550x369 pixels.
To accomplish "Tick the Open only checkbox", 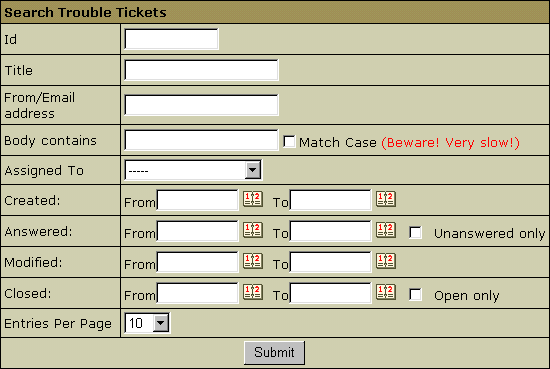I will pyautogui.click(x=415, y=295).
